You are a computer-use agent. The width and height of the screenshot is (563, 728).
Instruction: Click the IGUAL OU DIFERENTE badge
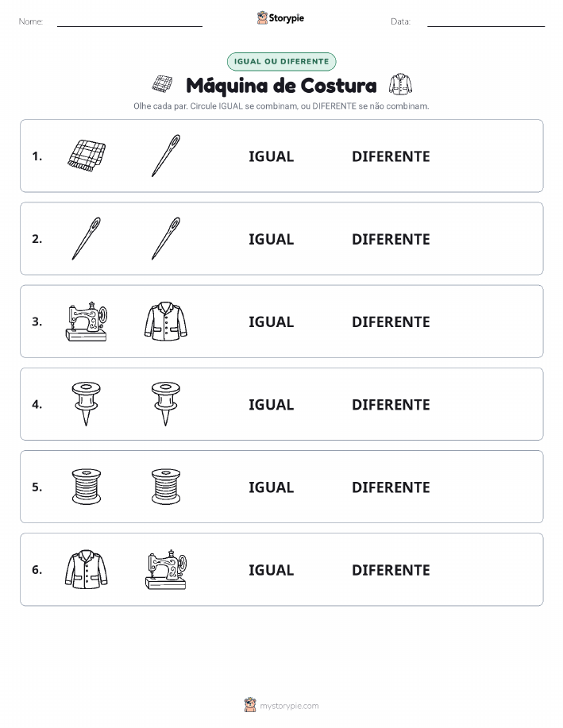click(x=281, y=61)
